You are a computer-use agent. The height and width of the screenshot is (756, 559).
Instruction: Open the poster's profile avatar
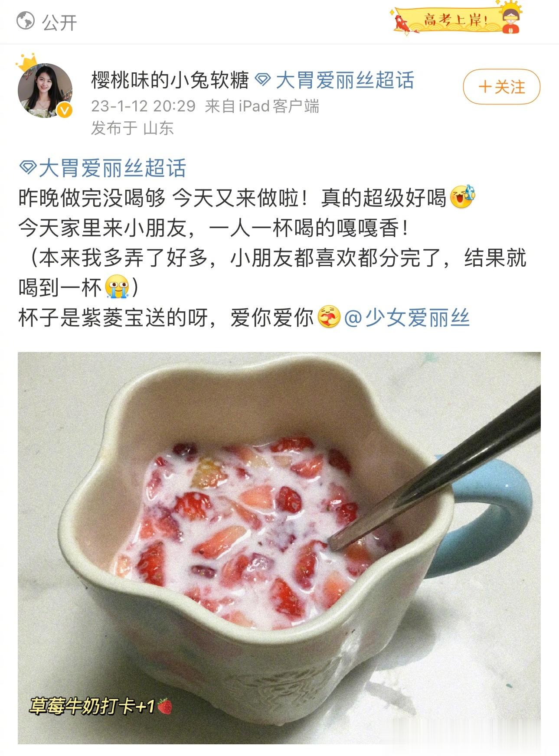point(45,91)
